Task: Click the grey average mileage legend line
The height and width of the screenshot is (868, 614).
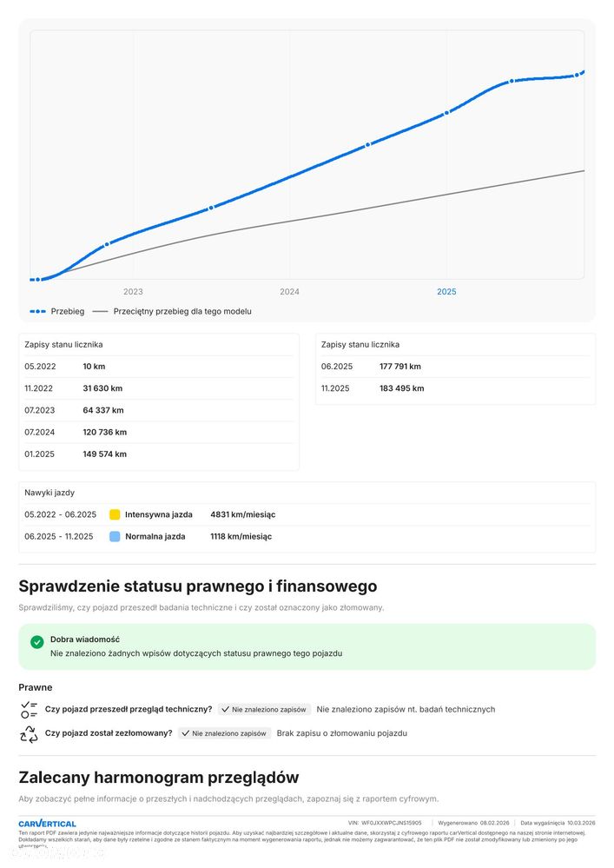Action: (100, 312)
